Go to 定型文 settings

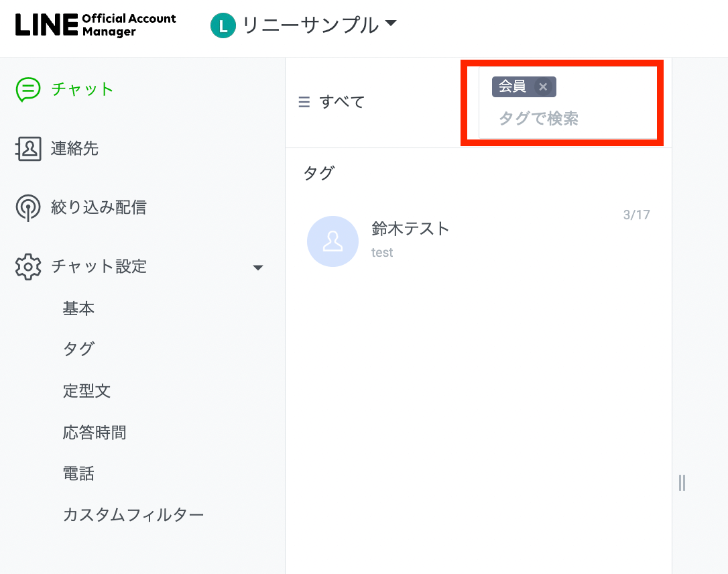click(86, 391)
